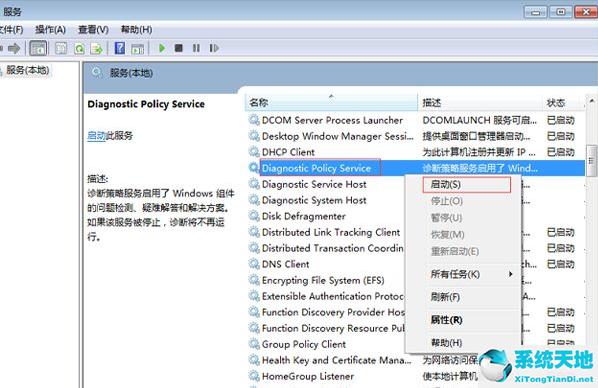Open the help question-mark toolbar icon
This screenshot has height=388, width=598.
point(120,48)
